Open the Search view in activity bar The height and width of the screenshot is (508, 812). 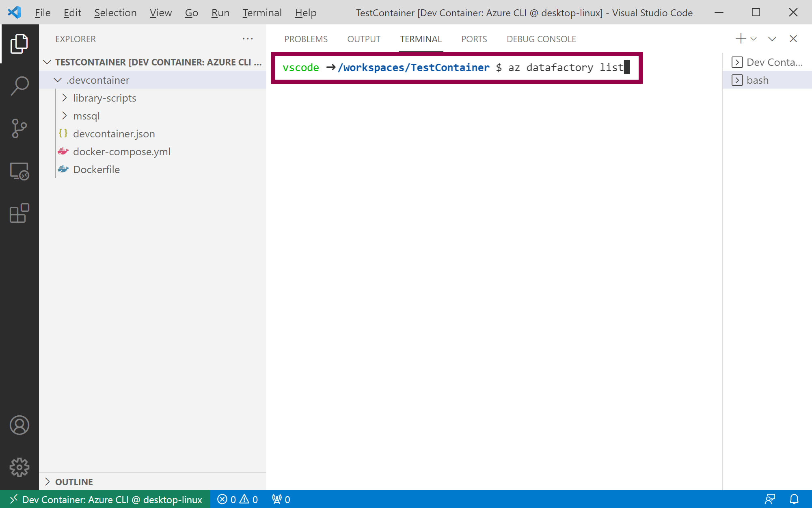click(x=19, y=86)
